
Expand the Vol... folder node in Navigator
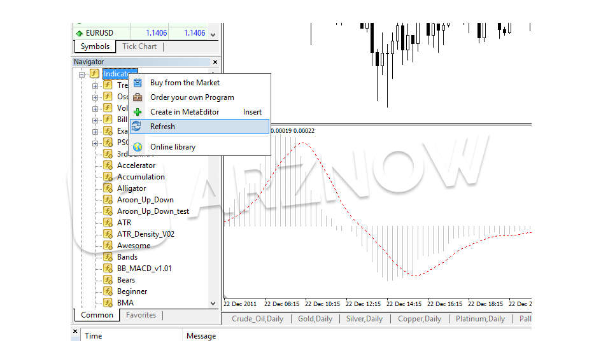click(x=95, y=109)
